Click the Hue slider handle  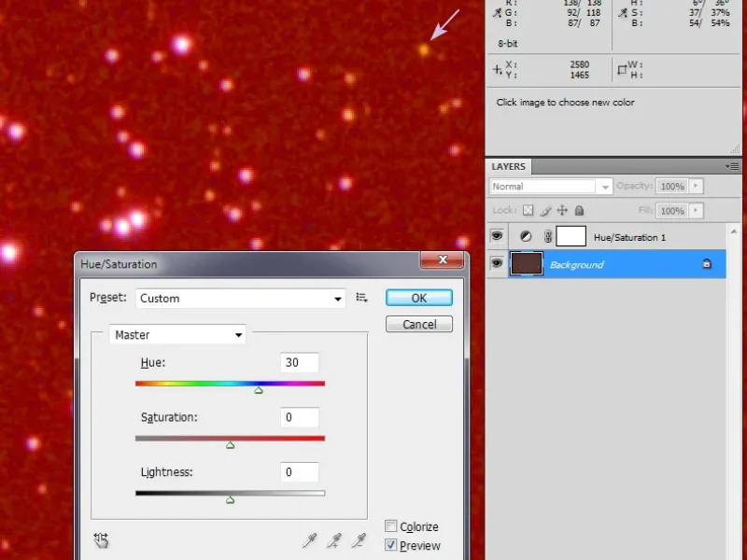259,390
